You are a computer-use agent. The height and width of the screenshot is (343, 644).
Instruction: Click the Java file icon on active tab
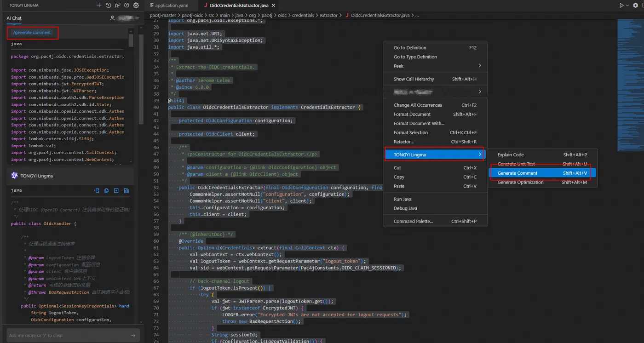tap(206, 6)
